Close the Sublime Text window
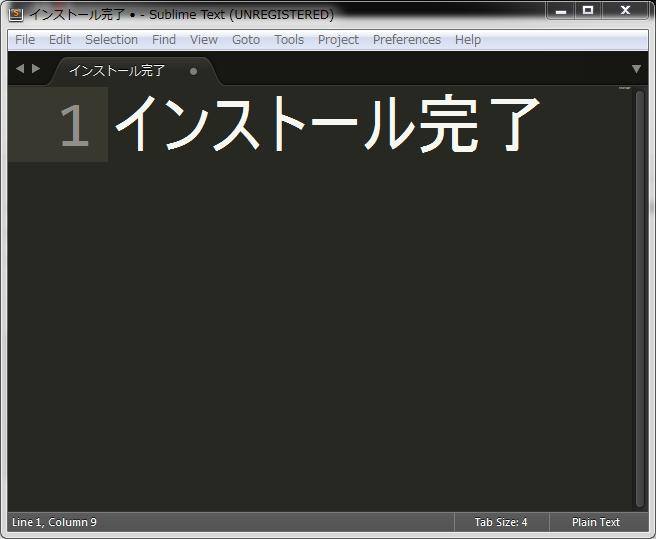Screen dimensions: 656x539 pos(625,11)
